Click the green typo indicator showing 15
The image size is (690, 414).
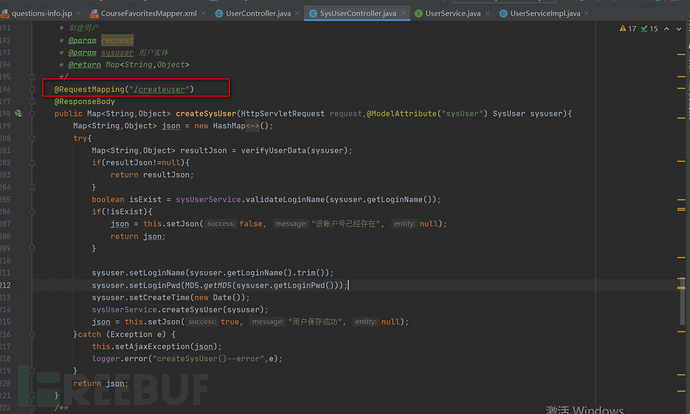click(x=649, y=29)
